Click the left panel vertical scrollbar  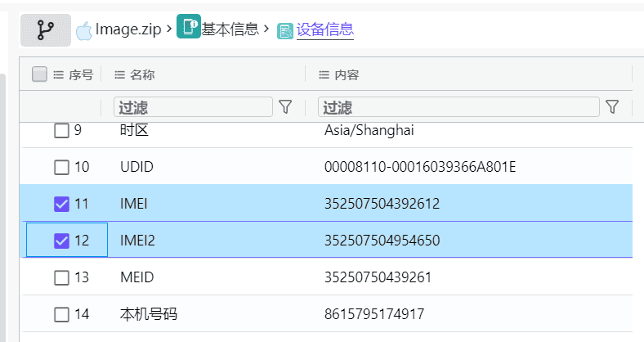pyautogui.click(x=2, y=208)
